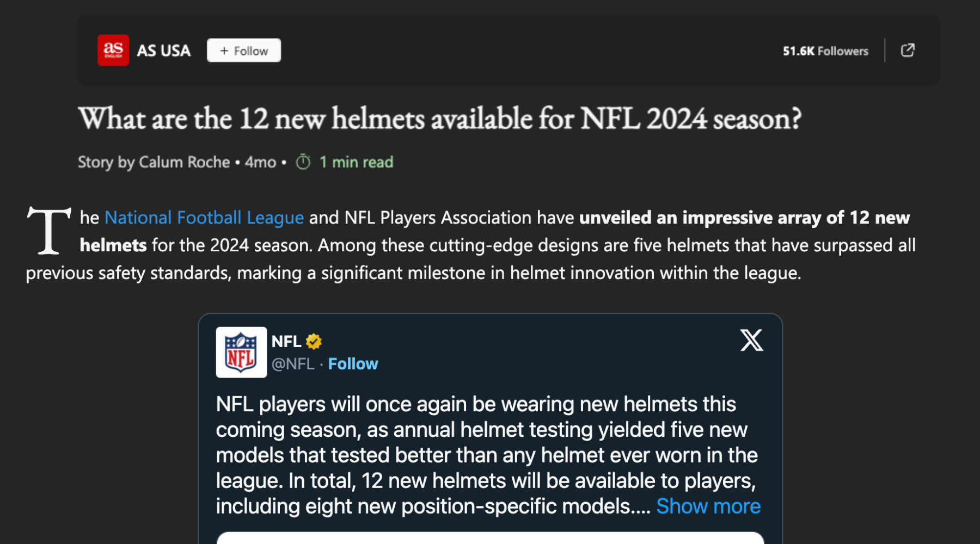The width and height of the screenshot is (980, 544).
Task: Open the @NFL profile handle
Action: click(x=293, y=363)
